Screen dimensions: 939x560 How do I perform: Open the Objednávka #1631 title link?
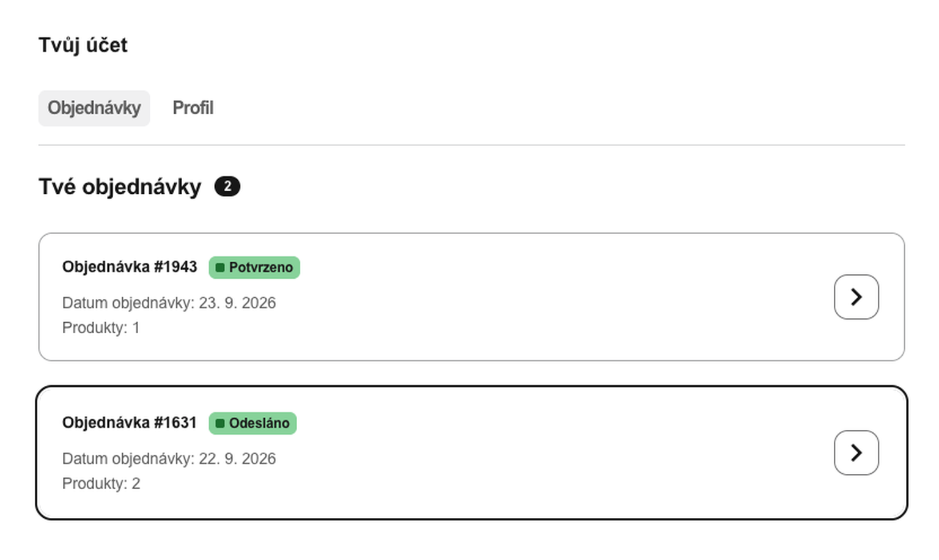coord(130,423)
